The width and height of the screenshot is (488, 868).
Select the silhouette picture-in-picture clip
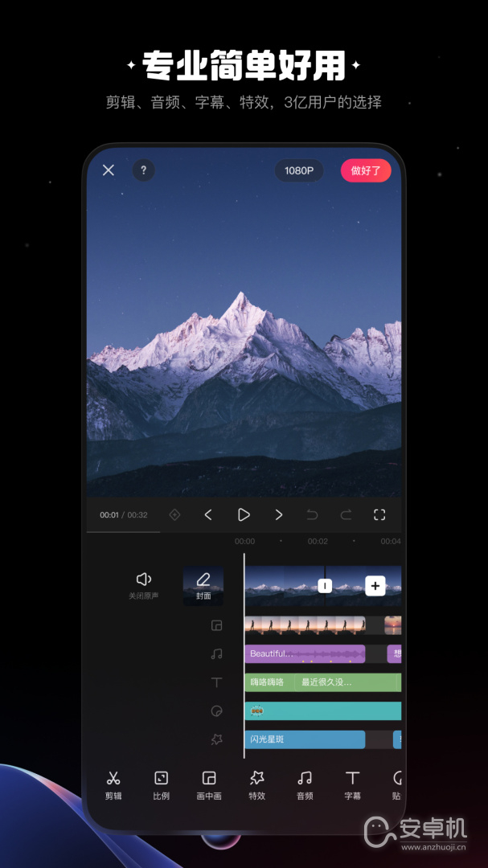[306, 625]
